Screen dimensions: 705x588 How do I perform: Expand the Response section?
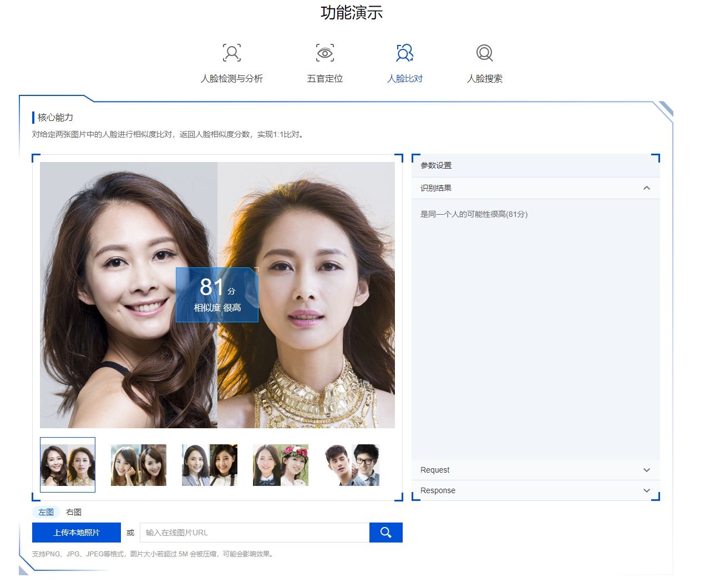click(x=536, y=490)
